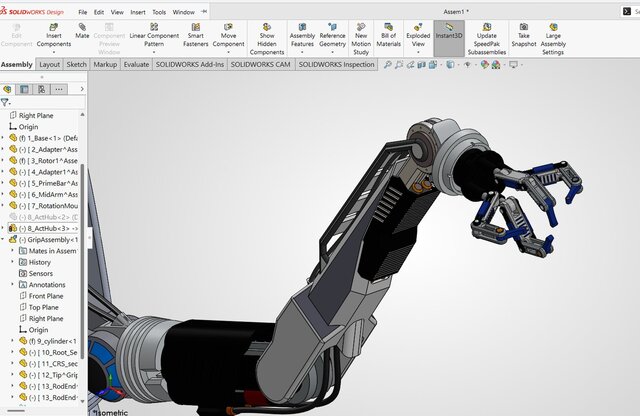Select 7_RotationMou component in tree
640x416 pixels.
pyautogui.click(x=43, y=206)
